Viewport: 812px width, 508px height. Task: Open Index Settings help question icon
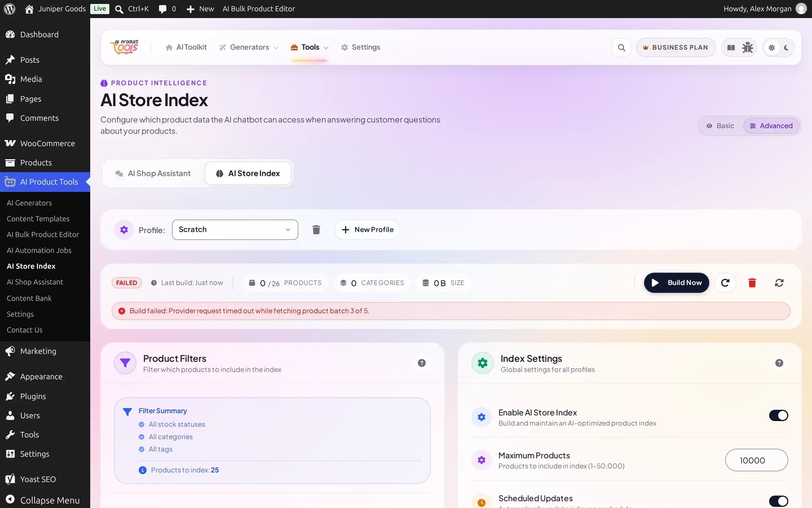(779, 363)
